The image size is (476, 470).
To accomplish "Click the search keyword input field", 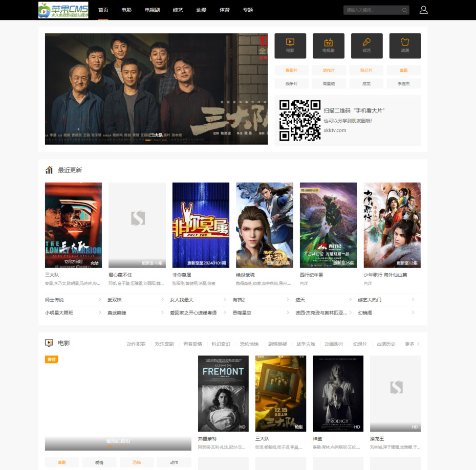I will pos(372,10).
